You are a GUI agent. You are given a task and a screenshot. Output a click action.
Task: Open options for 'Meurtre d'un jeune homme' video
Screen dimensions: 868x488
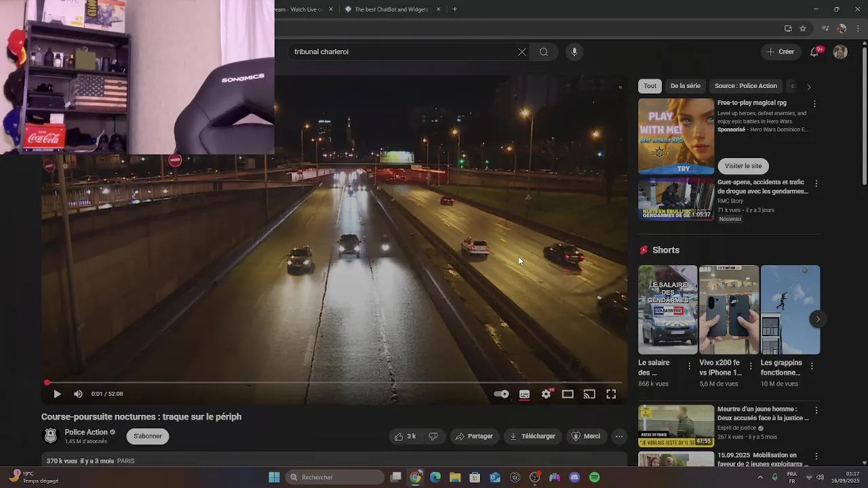(x=816, y=411)
